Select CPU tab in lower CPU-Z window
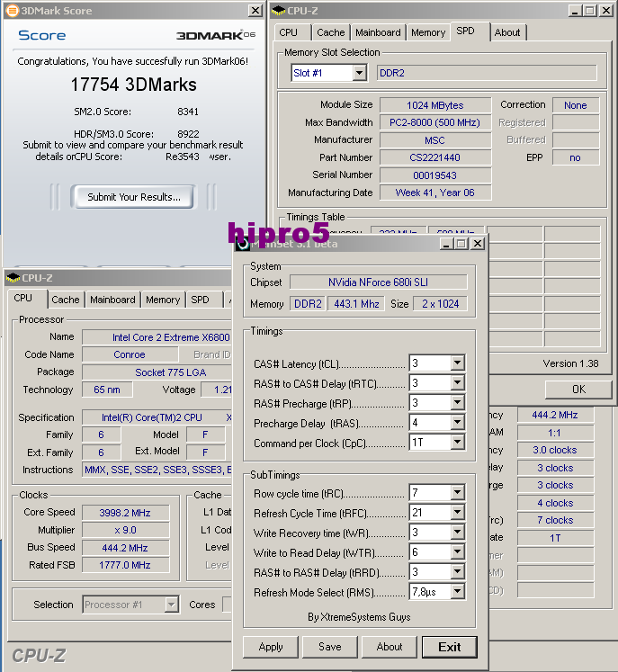The image size is (618, 672). coord(27,298)
